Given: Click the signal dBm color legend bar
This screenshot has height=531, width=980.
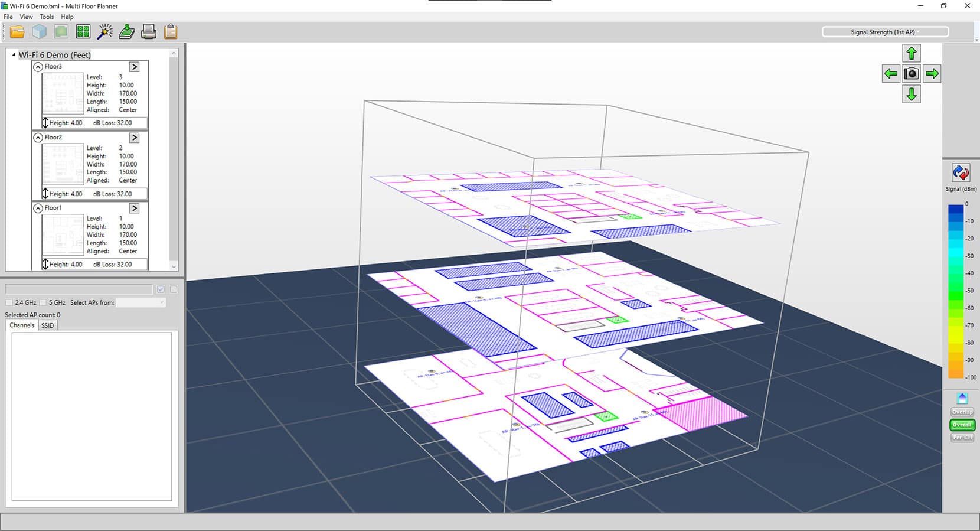Looking at the screenshot, I should (955, 291).
